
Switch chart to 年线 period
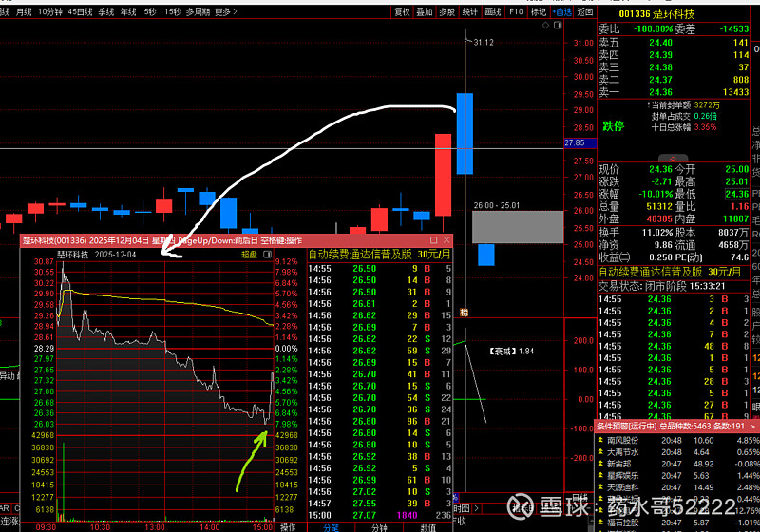[x=128, y=11]
